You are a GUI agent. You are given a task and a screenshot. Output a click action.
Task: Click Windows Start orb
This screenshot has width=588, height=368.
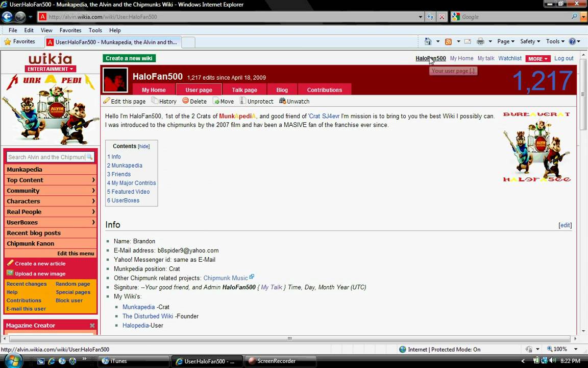[x=13, y=361]
